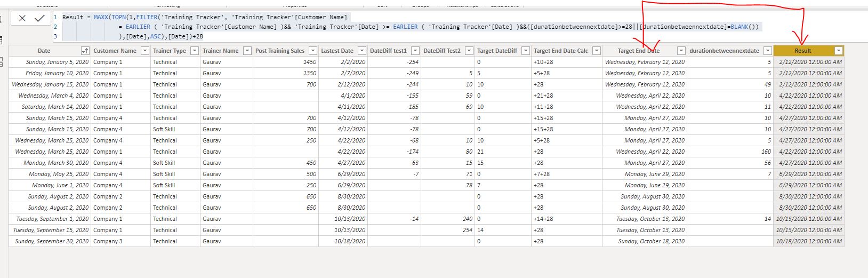Open the Date column sort and filter dropdown

pyautogui.click(x=85, y=51)
